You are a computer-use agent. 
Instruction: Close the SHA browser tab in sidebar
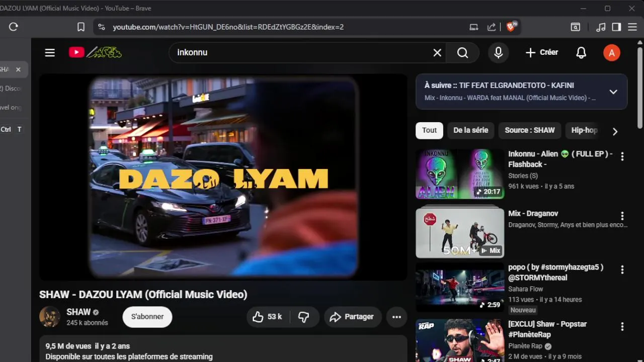pos(18,69)
